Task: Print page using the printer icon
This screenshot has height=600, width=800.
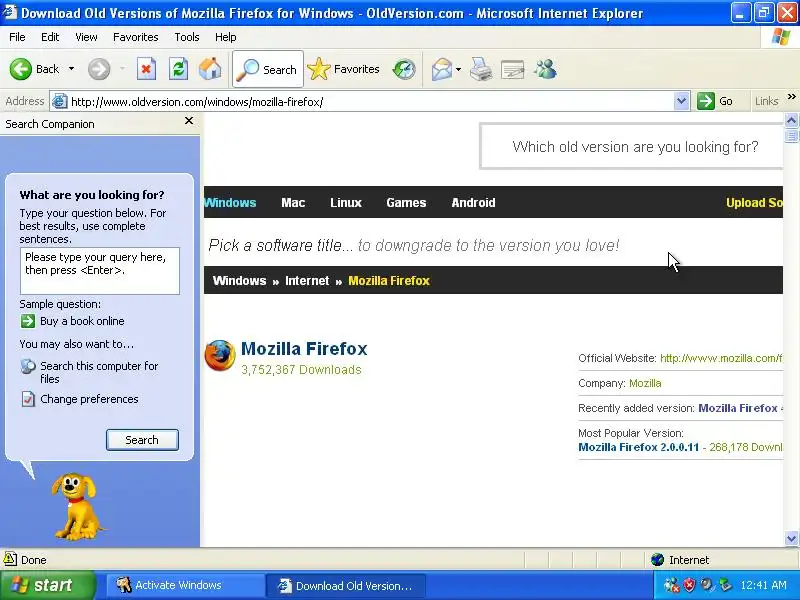Action: (481, 69)
